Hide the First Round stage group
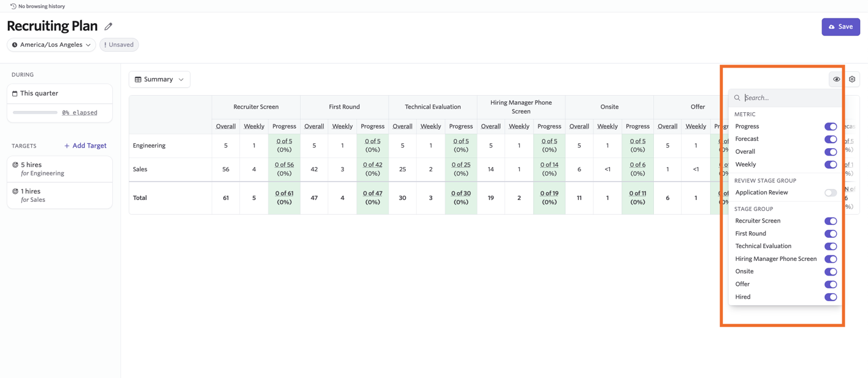Viewport: 868px width, 378px height. click(x=831, y=234)
